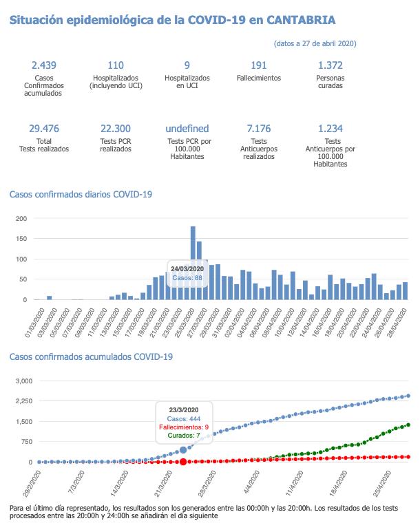Select the 1.372 Personas curadas number
The height and width of the screenshot is (523, 420).
pyautogui.click(x=330, y=65)
